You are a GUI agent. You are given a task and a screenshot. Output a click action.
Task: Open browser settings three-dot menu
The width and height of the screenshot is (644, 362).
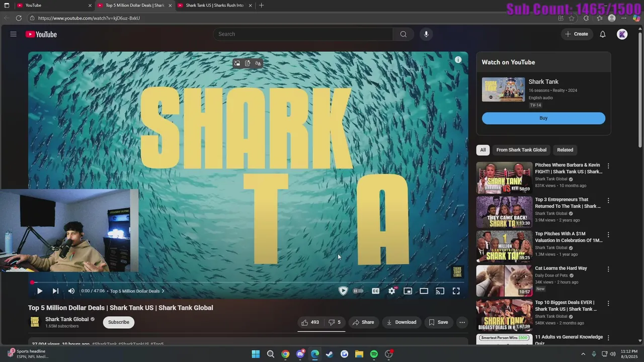(x=624, y=18)
